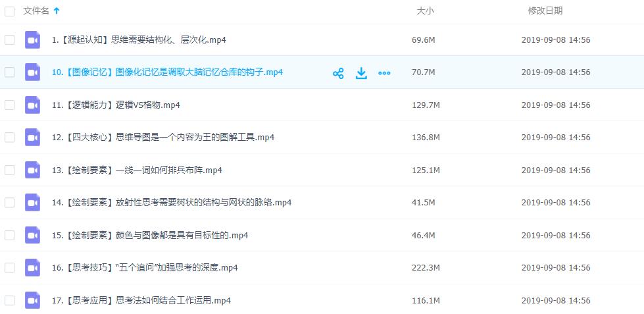Tick checkbox for 15. 颜色与图像 file
Viewport: 644px width, 314px height.
[10, 235]
